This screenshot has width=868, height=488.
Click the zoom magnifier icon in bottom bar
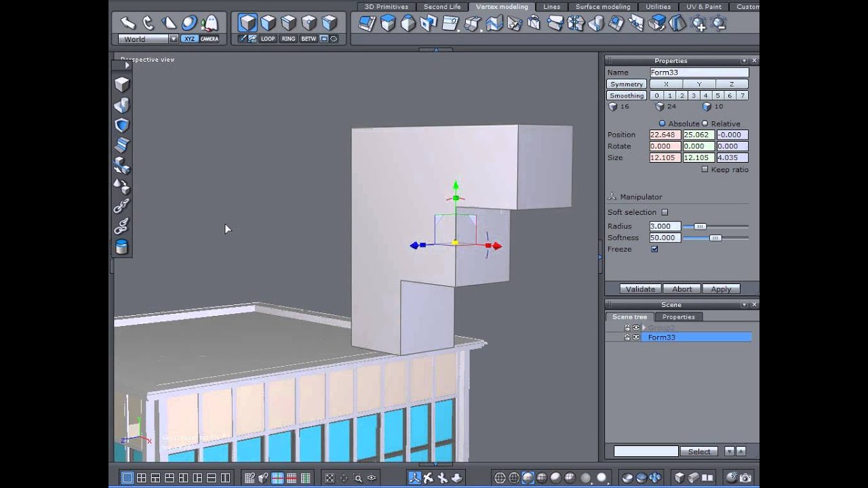click(358, 478)
